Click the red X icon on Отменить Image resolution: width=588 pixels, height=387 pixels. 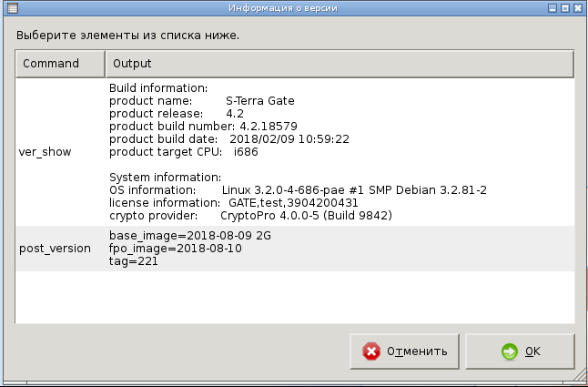pyautogui.click(x=371, y=351)
